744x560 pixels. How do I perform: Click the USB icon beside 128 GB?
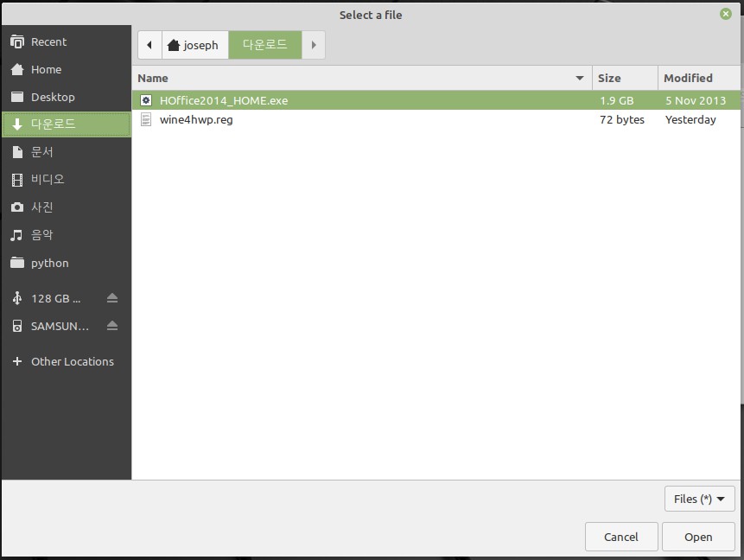pos(17,298)
